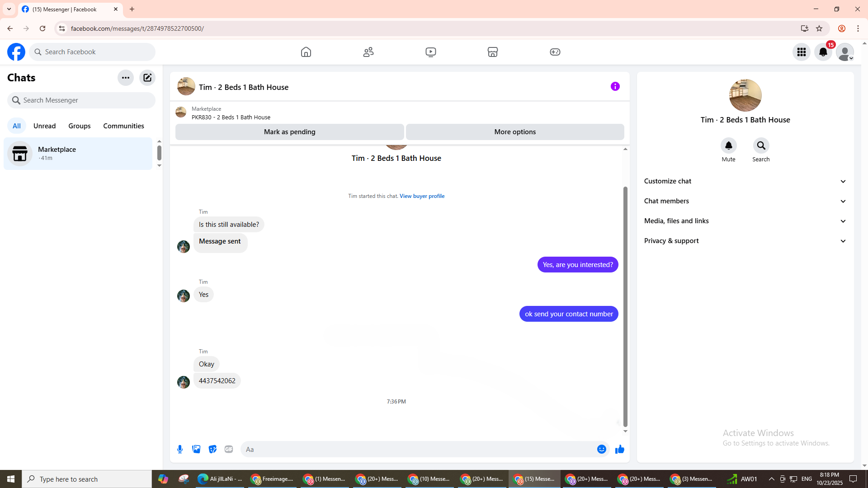Expand the Chat members section

click(745, 201)
